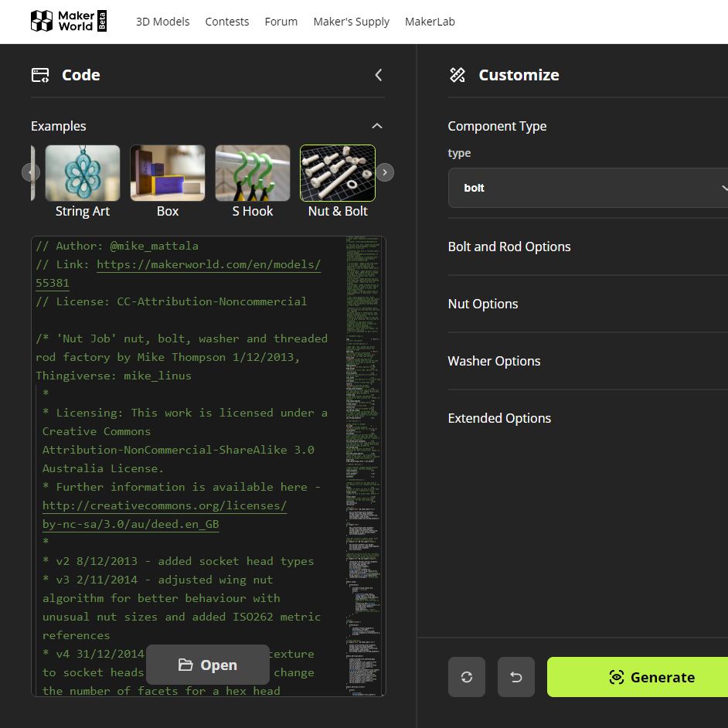728x728 pixels.
Task: Show next examples with right arrow
Action: 384,172
